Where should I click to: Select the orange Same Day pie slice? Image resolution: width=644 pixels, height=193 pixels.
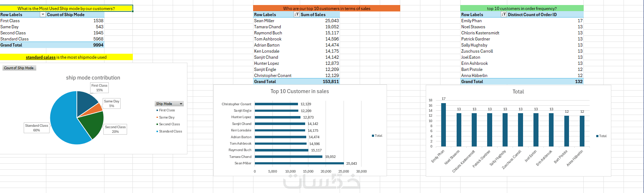(x=97, y=108)
